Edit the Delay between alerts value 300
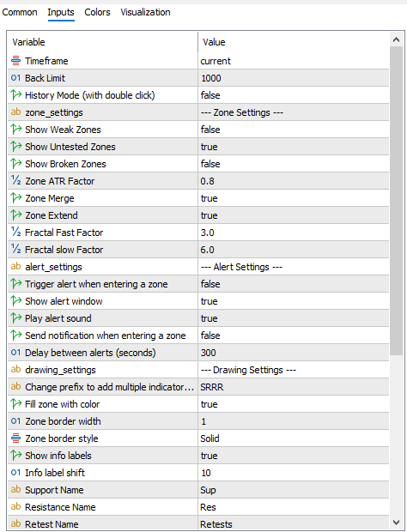 click(294, 353)
